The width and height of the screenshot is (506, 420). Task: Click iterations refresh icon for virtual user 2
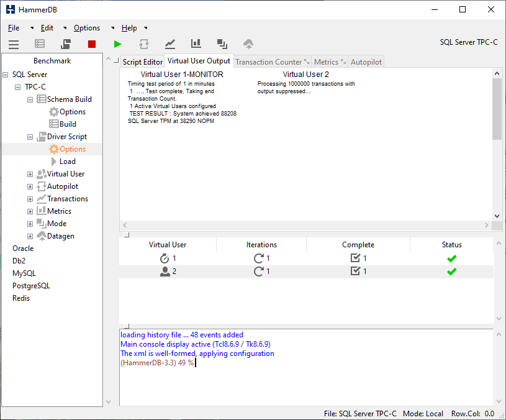(x=258, y=271)
